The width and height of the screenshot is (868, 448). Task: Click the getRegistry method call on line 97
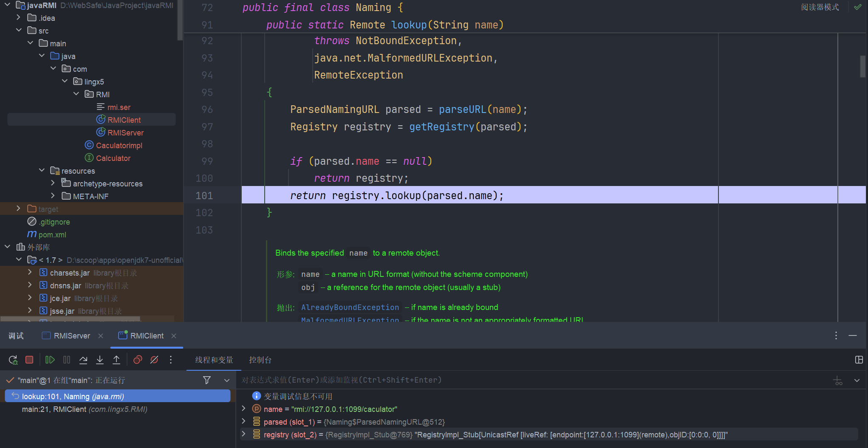tap(442, 127)
